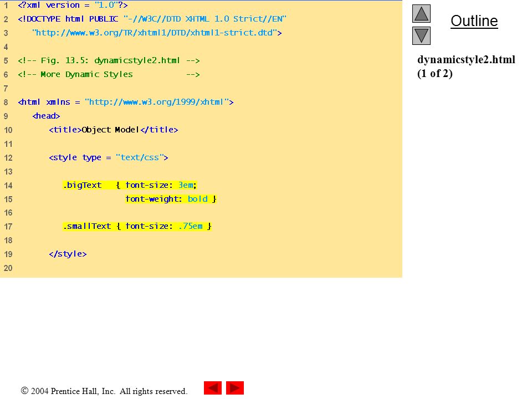This screenshot has width=532, height=399.
Task: Click the '(1 of 2)' page indicator
Action: coord(435,74)
